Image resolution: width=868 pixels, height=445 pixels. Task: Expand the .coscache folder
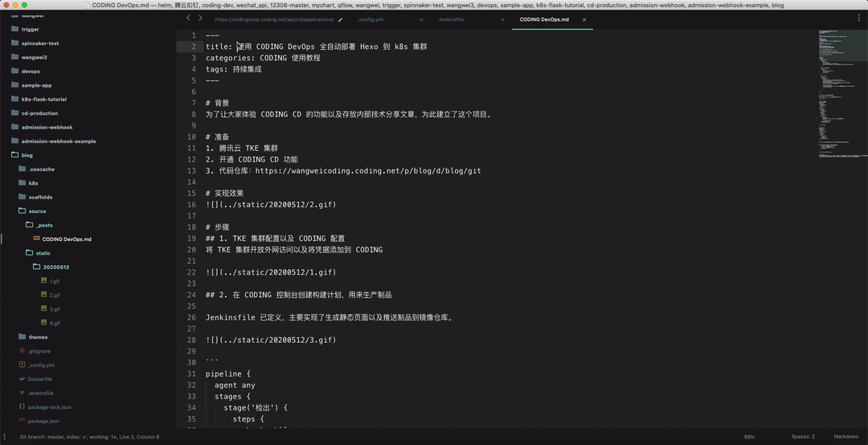click(23, 169)
